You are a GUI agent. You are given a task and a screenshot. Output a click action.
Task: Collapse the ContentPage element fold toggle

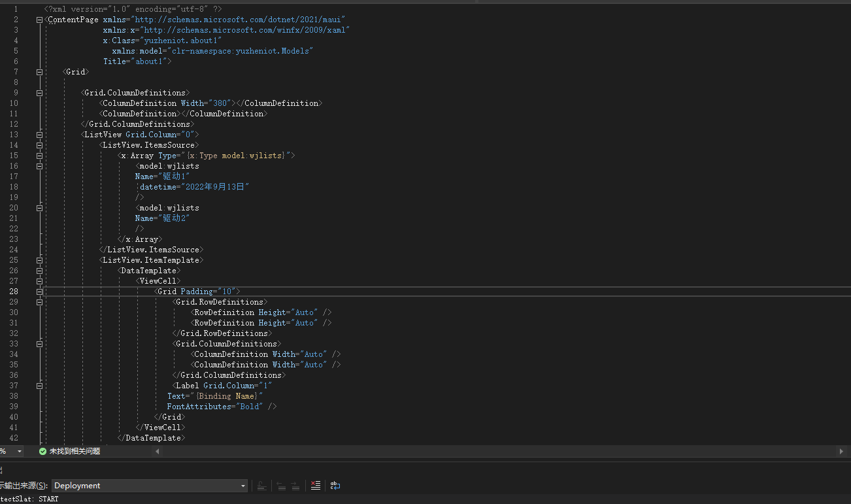pyautogui.click(x=40, y=20)
